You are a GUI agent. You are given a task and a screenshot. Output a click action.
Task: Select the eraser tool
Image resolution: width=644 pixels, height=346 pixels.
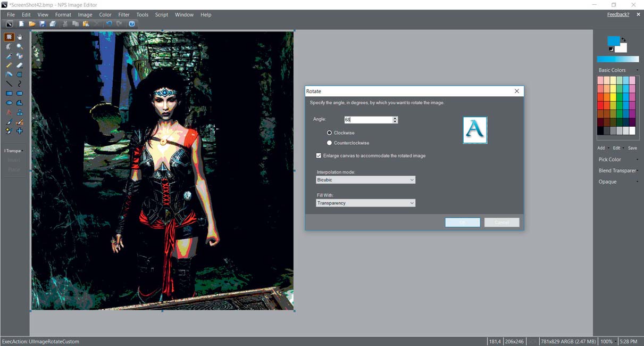click(x=20, y=65)
